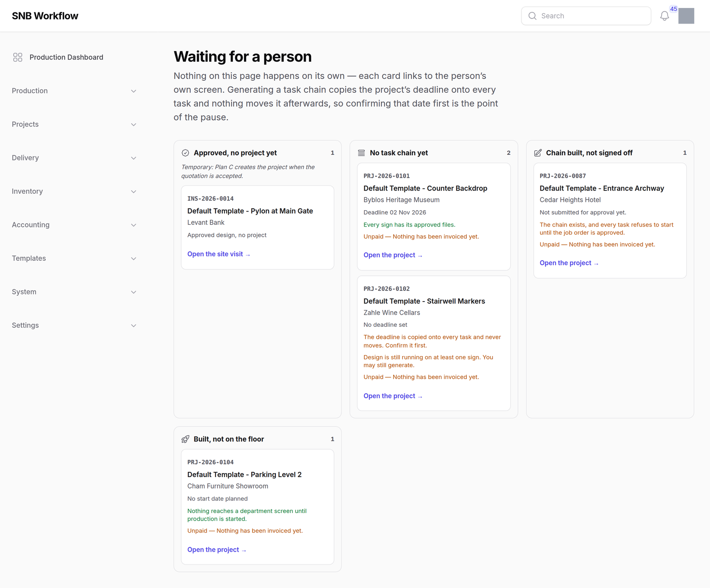Open the project for Entrance Archway

pyautogui.click(x=569, y=263)
